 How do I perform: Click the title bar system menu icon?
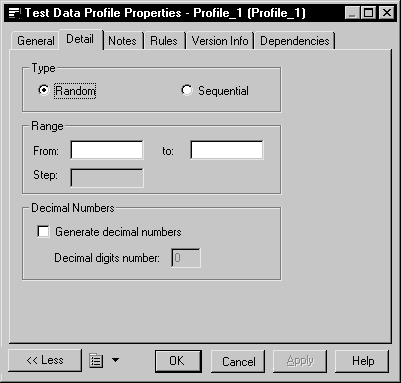[14, 13]
